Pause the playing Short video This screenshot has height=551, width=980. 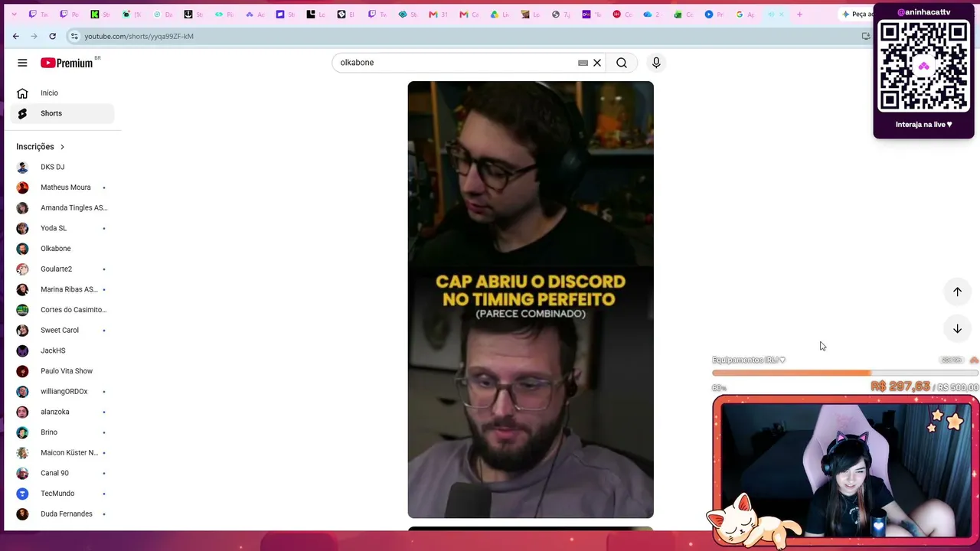(531, 299)
